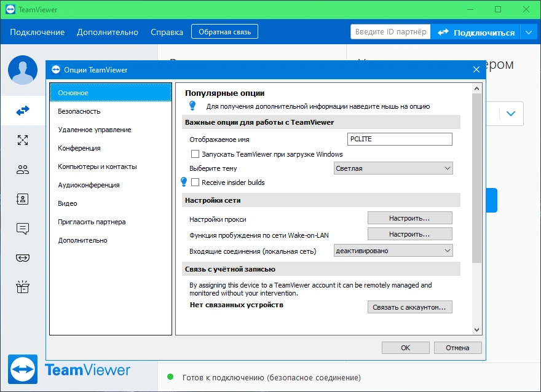The height and width of the screenshot is (392, 541).
Task: Select Дополнительно in the options list
Action: point(111,240)
